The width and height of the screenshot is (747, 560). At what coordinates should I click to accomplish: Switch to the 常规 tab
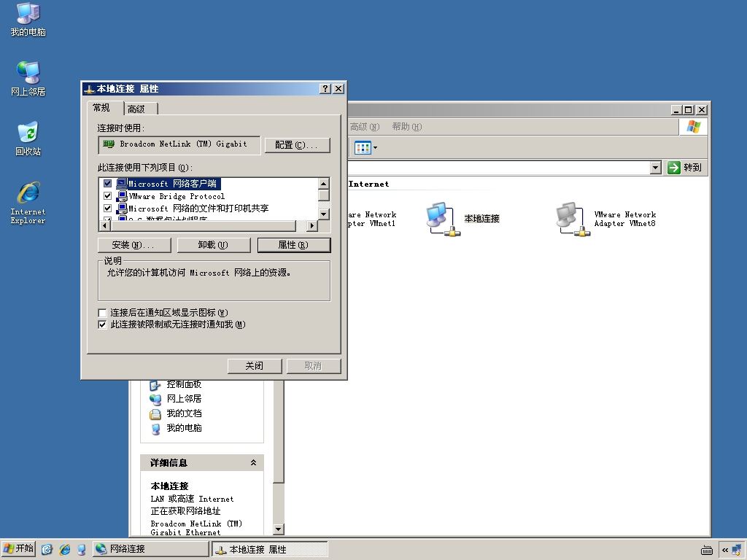pos(101,108)
